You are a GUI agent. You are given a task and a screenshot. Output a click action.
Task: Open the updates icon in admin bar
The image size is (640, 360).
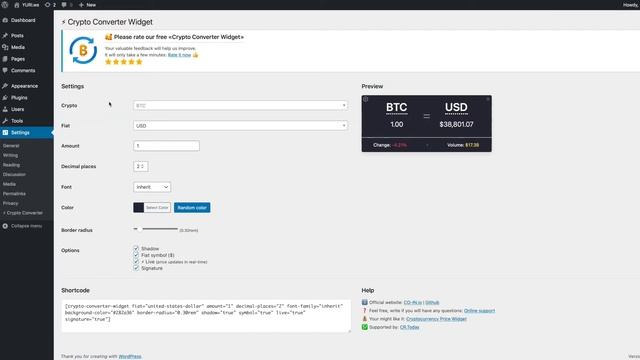(47, 5)
